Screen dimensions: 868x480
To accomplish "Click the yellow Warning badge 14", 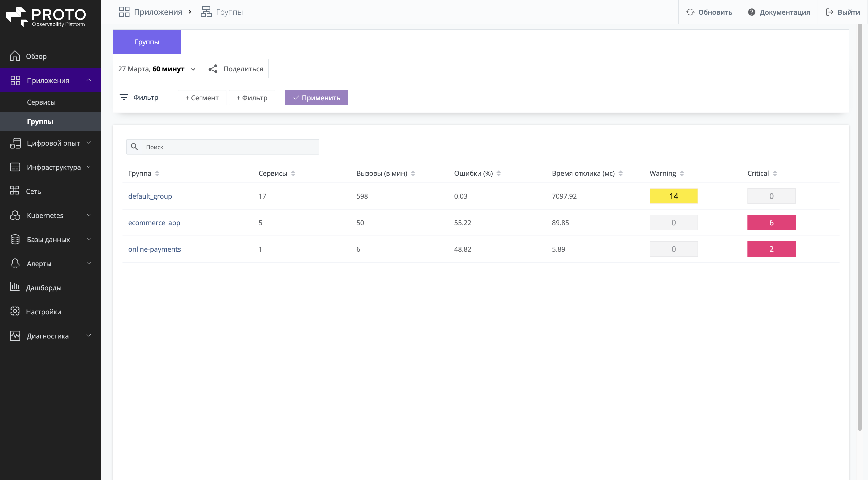I will [674, 196].
